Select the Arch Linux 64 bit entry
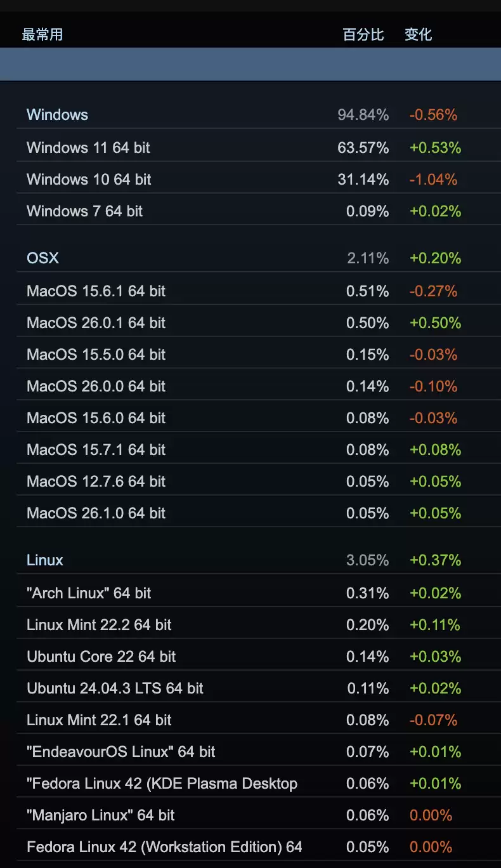The image size is (501, 868). pyautogui.click(x=89, y=593)
